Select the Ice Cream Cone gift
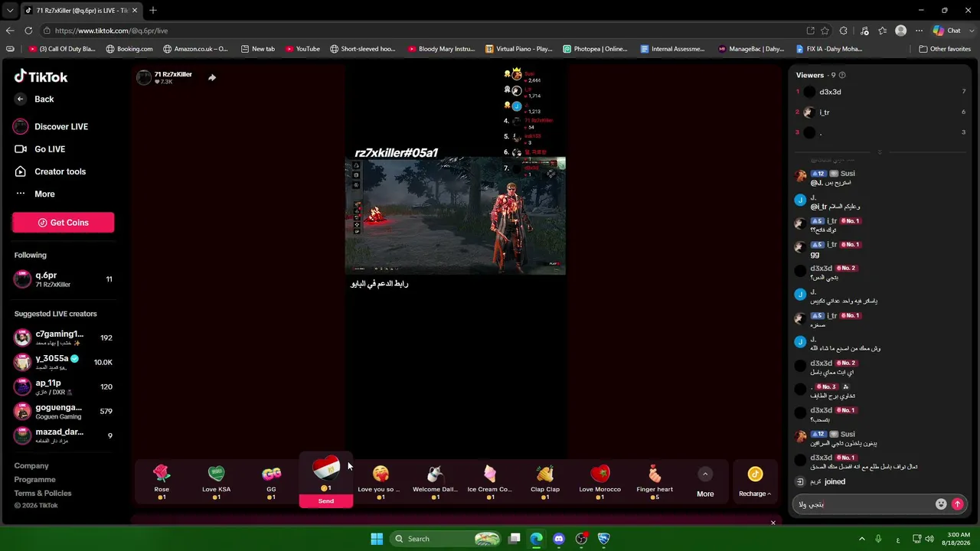The image size is (980, 551). click(x=490, y=483)
